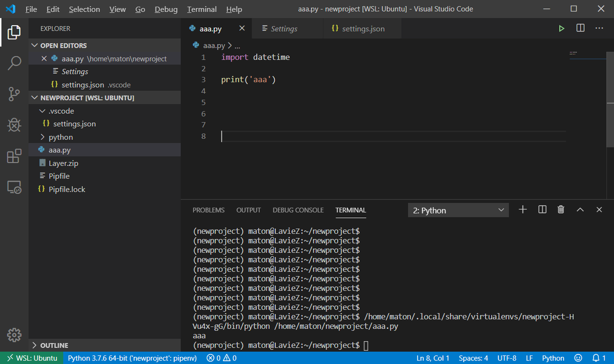Open settings.json under .vscode in tree

click(104, 124)
